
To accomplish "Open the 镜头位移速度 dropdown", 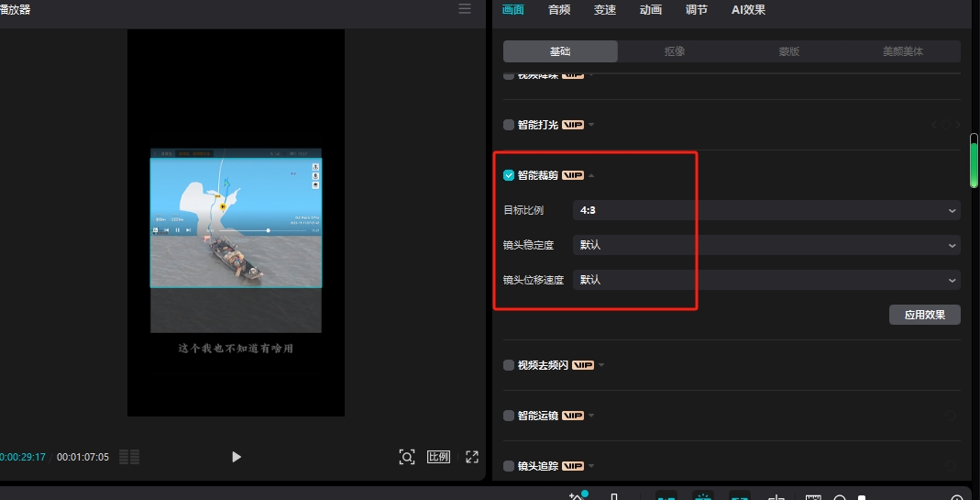I will (x=765, y=280).
